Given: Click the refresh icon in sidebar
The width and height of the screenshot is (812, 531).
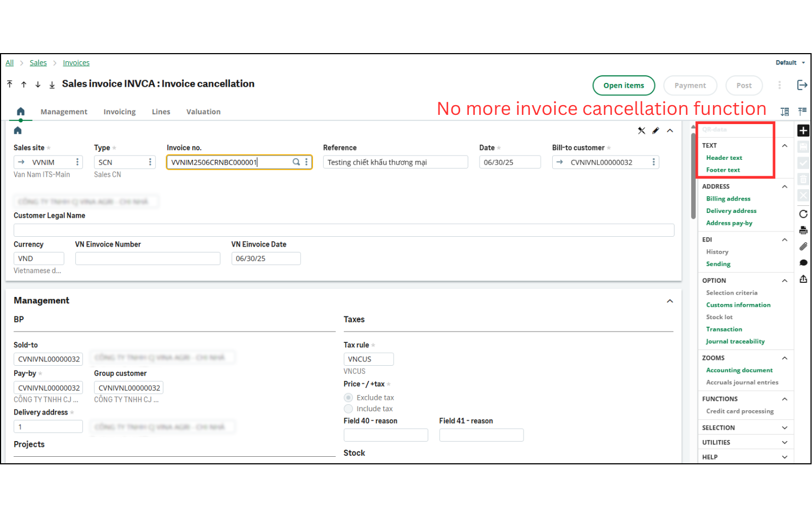Looking at the screenshot, I should [x=803, y=214].
